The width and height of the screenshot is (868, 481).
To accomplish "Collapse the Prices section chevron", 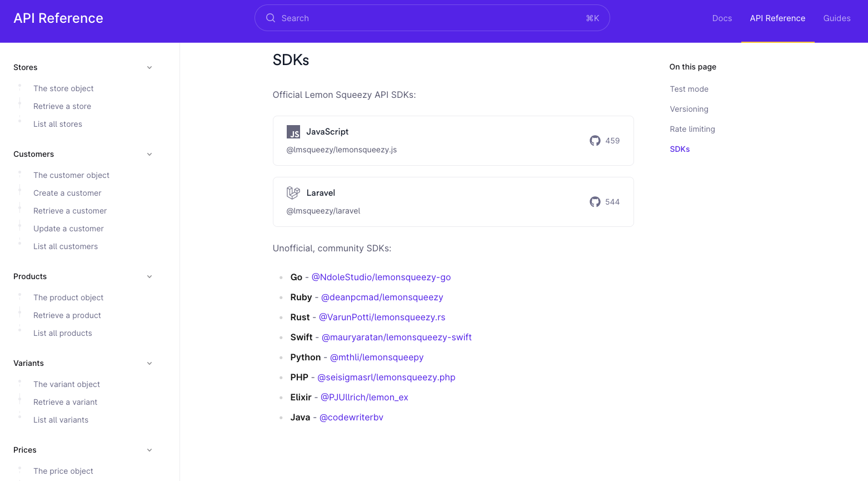I will (x=149, y=450).
